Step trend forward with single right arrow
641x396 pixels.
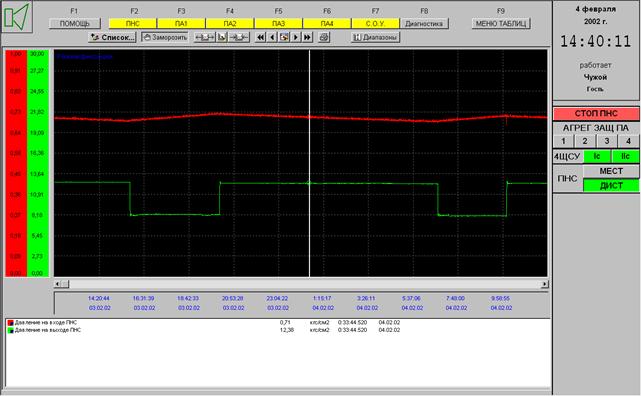(296, 37)
